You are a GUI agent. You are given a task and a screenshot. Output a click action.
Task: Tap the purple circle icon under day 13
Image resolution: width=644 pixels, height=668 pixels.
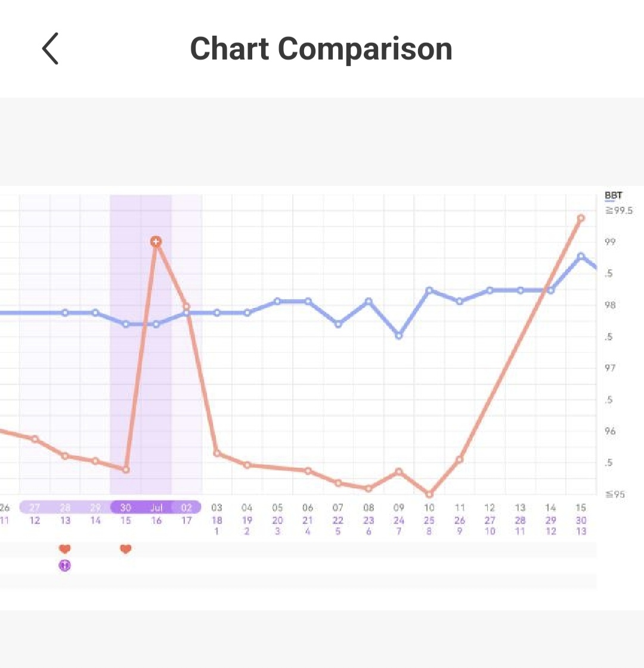(65, 566)
